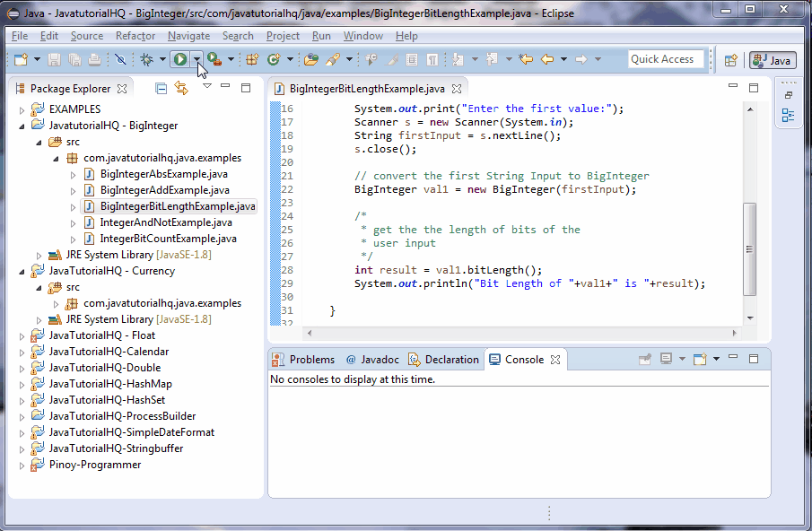
Task: Run the current program
Action: [x=182, y=60]
